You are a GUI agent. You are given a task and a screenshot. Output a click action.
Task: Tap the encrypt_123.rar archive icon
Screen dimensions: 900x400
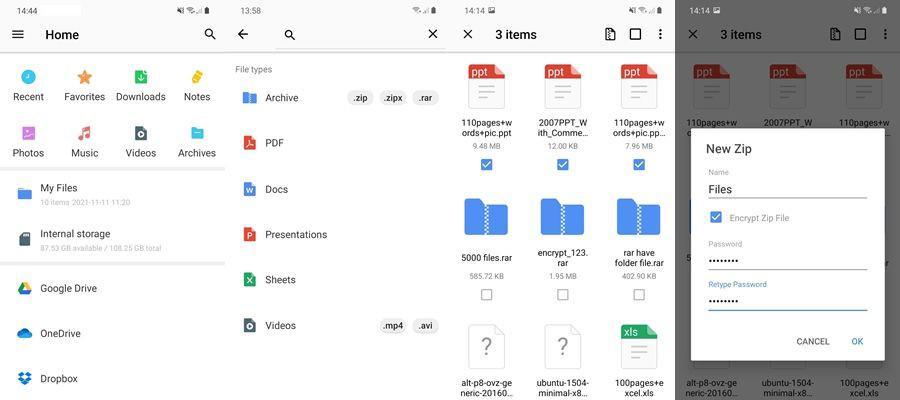point(562,217)
